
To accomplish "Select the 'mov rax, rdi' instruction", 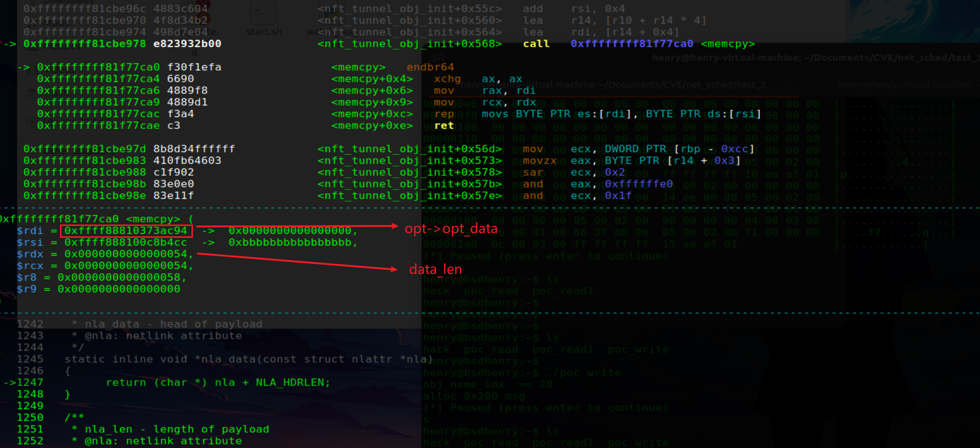I will pos(484,91).
